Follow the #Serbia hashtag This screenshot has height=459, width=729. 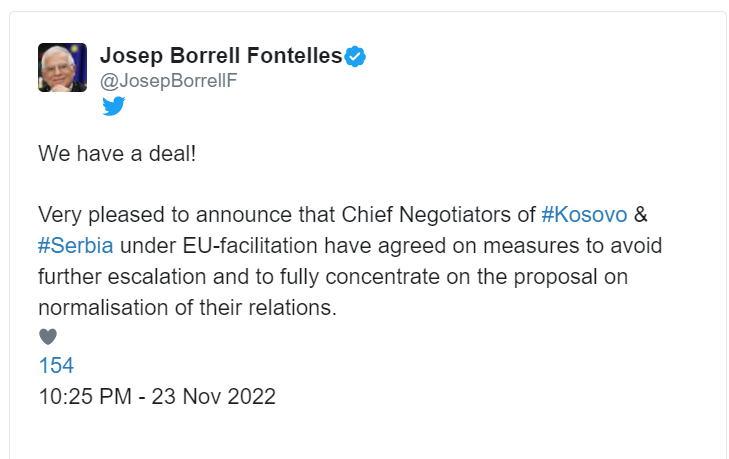click(76, 246)
